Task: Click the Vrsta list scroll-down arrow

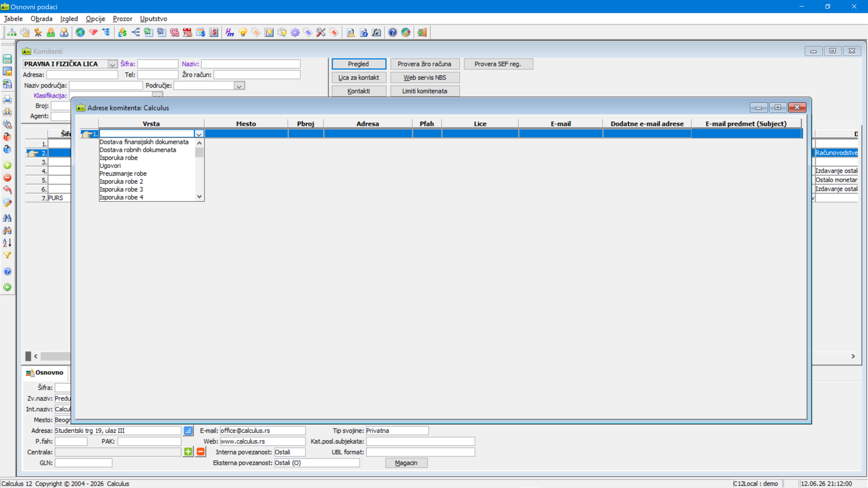Action: tap(199, 197)
